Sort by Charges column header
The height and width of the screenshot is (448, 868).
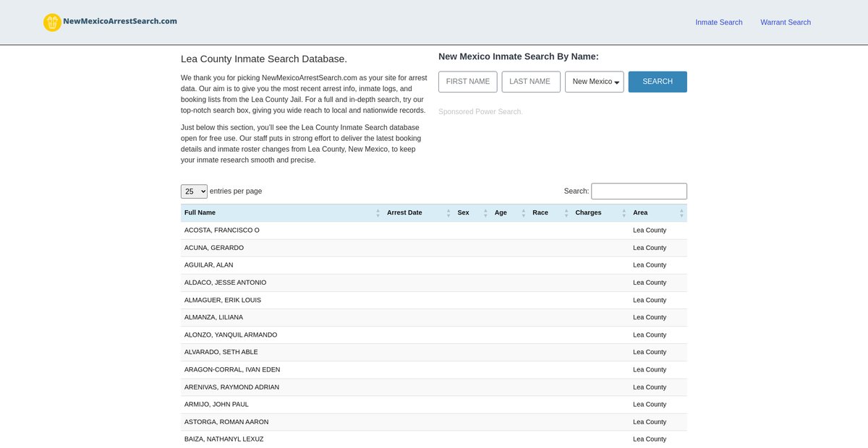[x=600, y=213]
